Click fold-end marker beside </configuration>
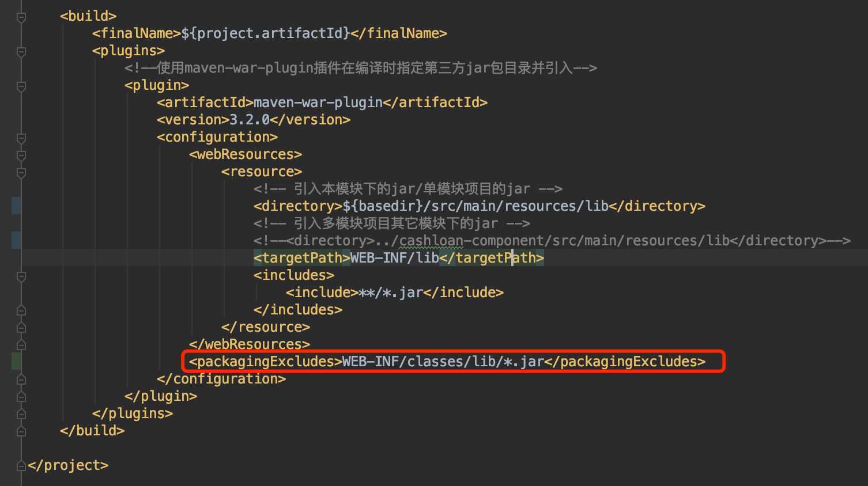868x486 pixels. [21, 379]
